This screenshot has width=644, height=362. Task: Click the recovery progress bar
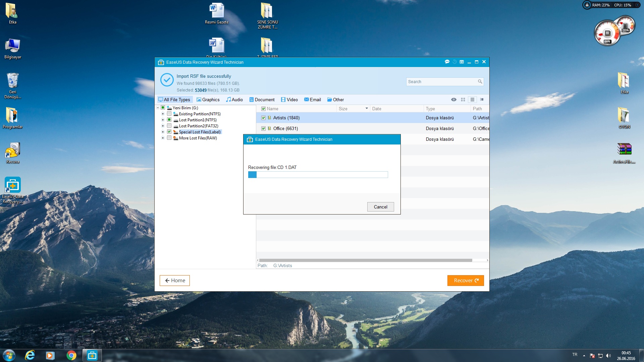click(318, 175)
